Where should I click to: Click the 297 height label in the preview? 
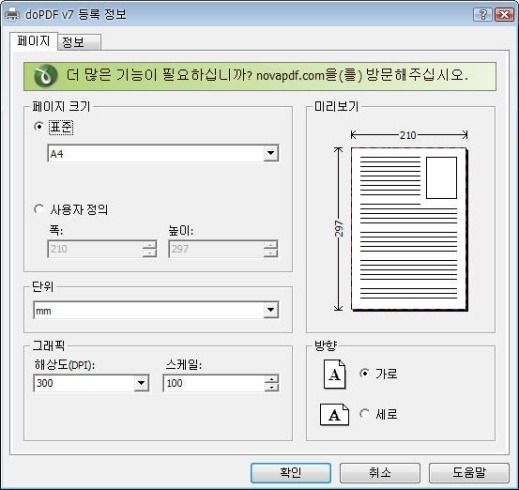pyautogui.click(x=339, y=229)
